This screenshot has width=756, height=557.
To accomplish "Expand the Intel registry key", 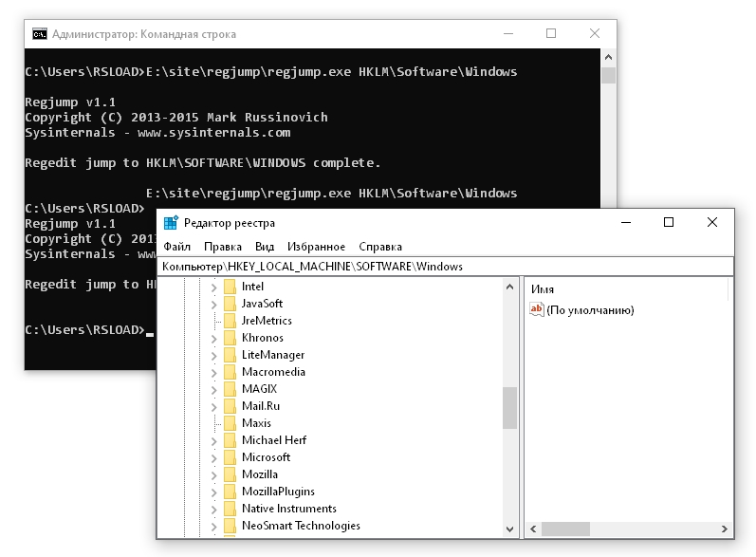I will (x=214, y=288).
